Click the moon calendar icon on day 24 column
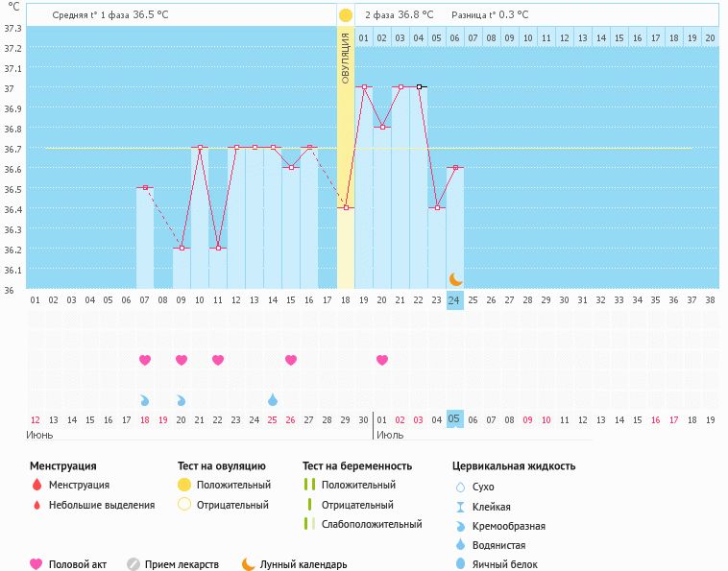Viewport: 728px width, 571px height. coord(455,278)
